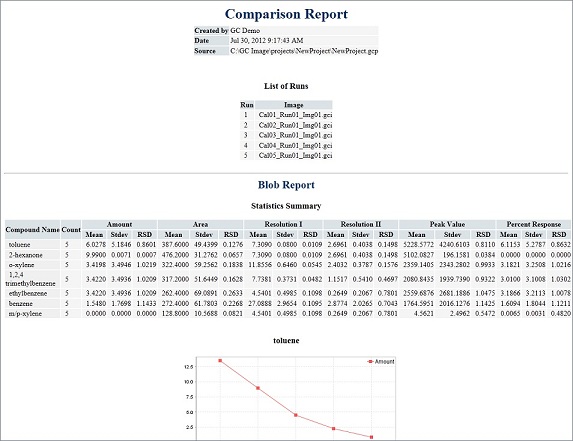
Task: Select the 'Compound Name' column header
Action: coord(33,229)
